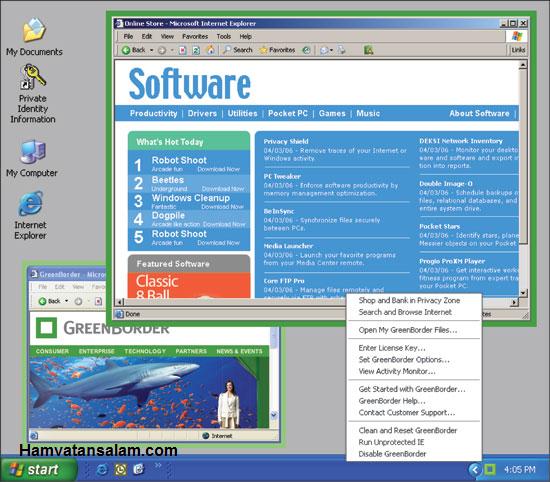Click the page icon in Online Store title bar
Viewport: 550px width, 482px height.
119,24
